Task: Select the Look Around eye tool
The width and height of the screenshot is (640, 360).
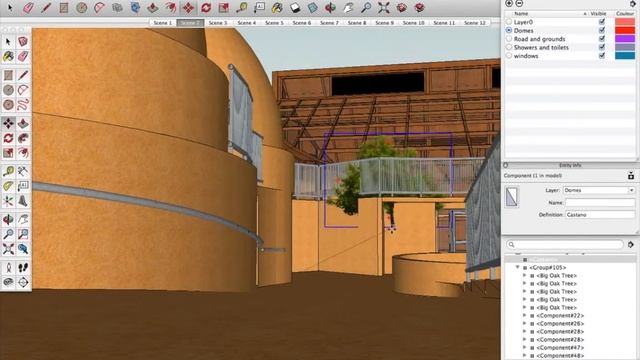Action: coord(8,282)
